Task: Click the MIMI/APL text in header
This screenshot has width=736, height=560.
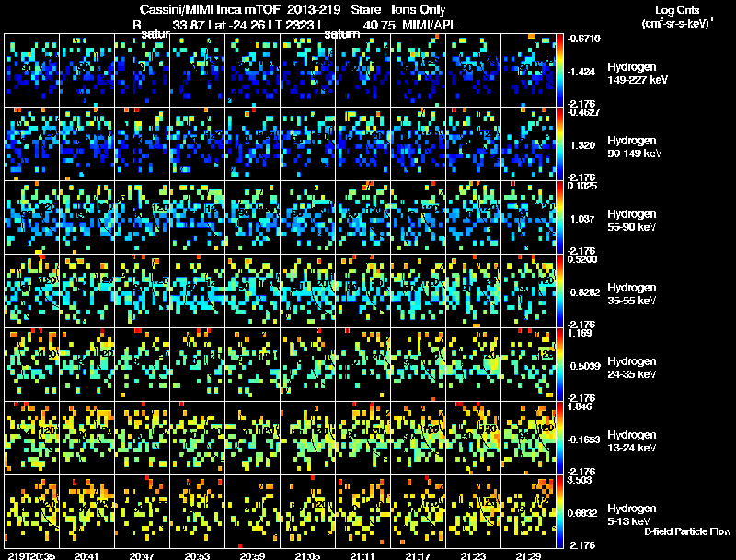Action: coord(430,25)
